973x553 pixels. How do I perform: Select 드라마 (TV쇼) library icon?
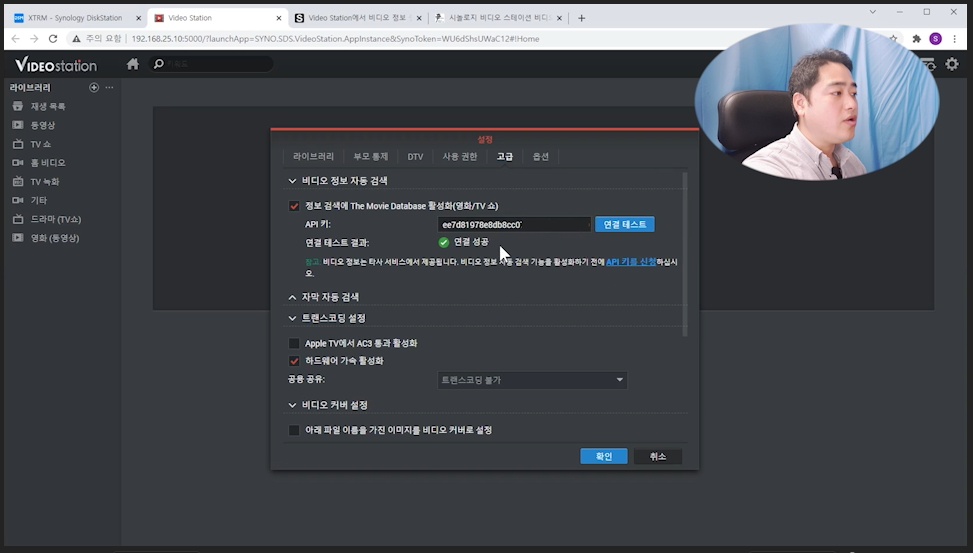point(18,219)
